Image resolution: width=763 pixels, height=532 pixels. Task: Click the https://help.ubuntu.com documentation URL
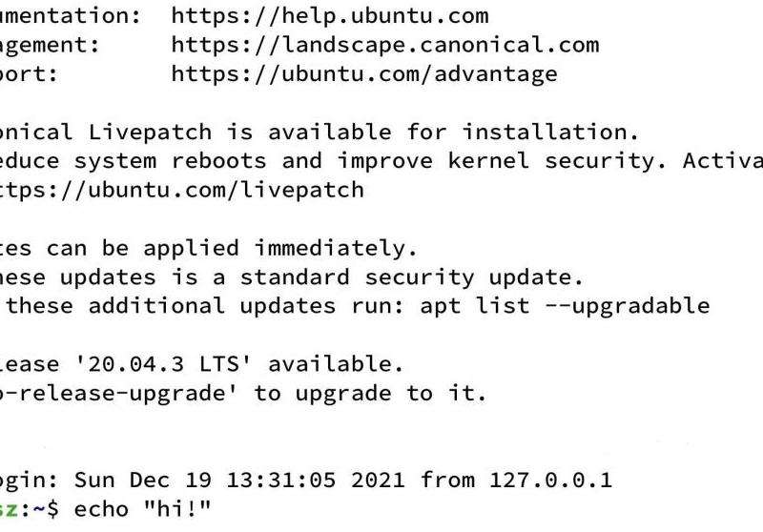(x=330, y=16)
